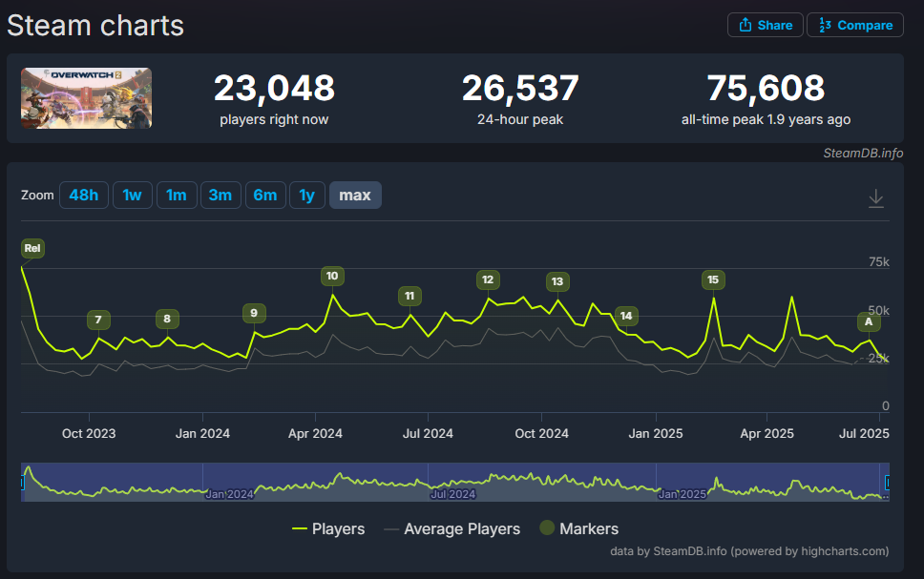The image size is (924, 579).
Task: Choose the 3m zoom option
Action: pyautogui.click(x=220, y=196)
